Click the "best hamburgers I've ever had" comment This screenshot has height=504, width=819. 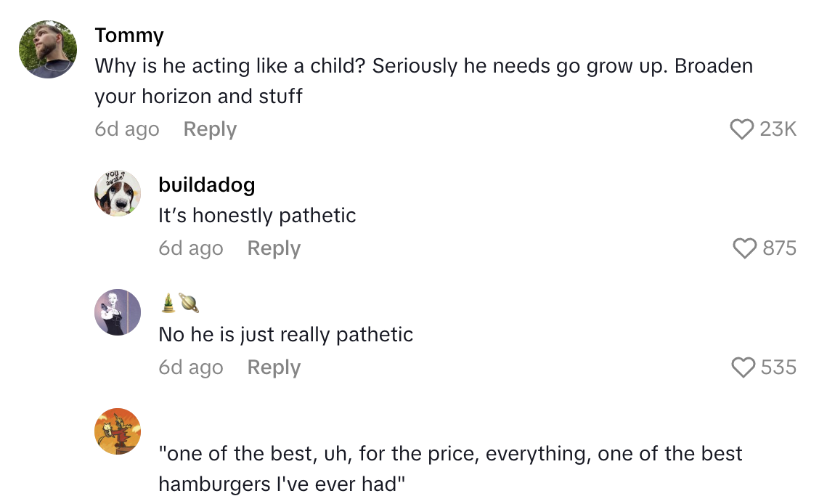450,468
